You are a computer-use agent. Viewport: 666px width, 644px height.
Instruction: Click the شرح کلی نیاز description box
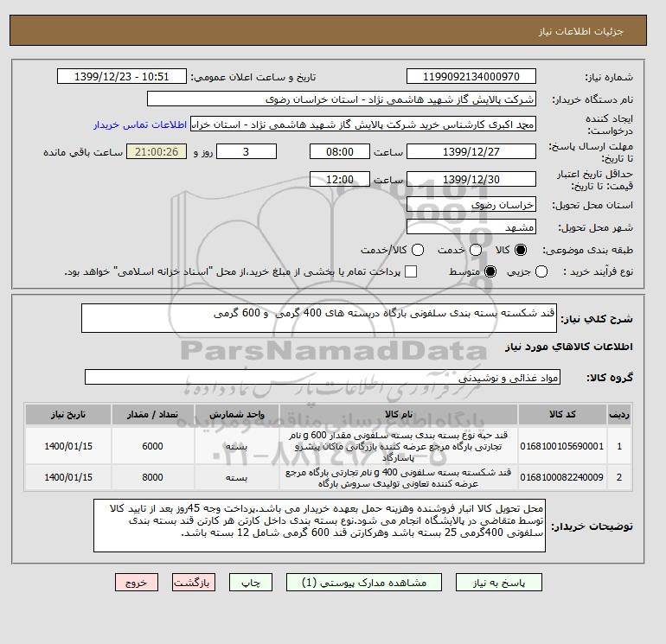coord(318,318)
